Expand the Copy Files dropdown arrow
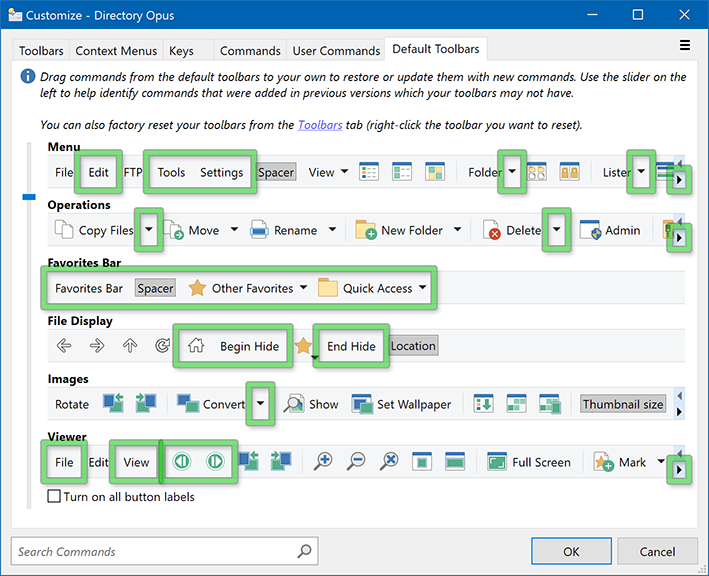Viewport: 709px width, 576px height. coord(149,229)
